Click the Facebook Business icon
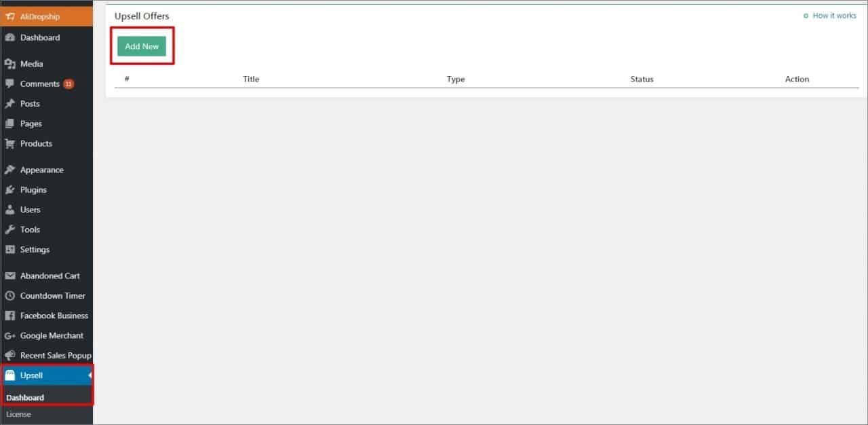 (9, 316)
